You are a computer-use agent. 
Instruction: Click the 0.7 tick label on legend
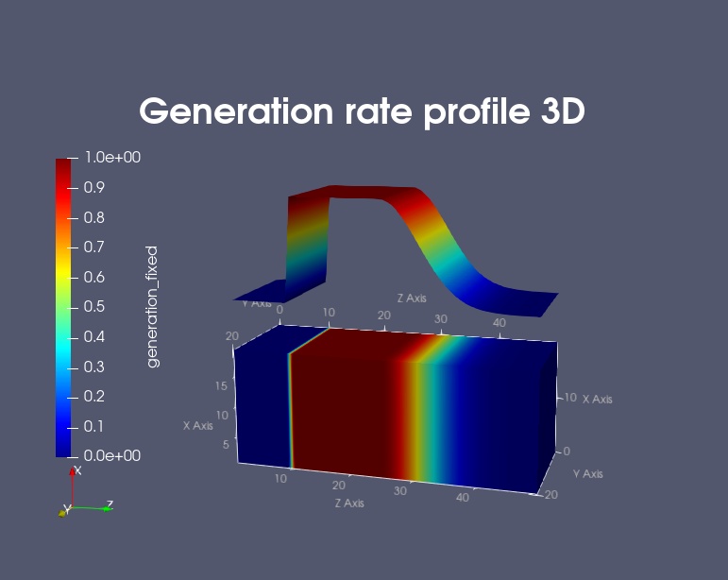pos(94,247)
